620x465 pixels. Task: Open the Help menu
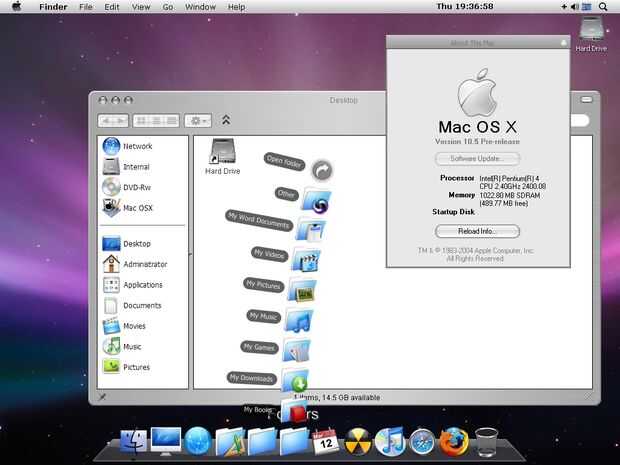point(236,7)
